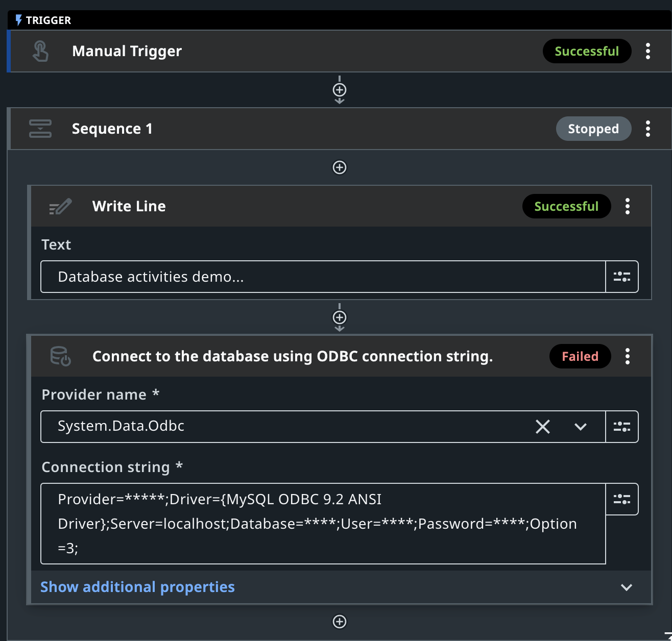Click the Show additional properties link
This screenshot has height=641, width=672.
[137, 587]
